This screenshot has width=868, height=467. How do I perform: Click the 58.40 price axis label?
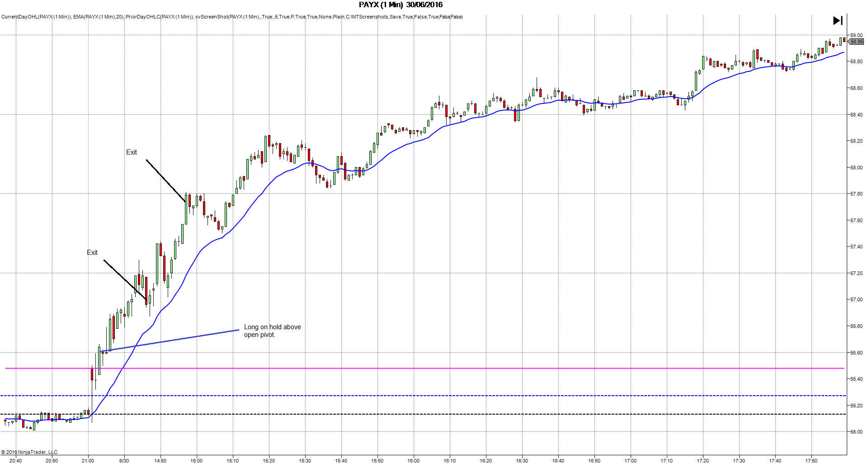click(856, 115)
